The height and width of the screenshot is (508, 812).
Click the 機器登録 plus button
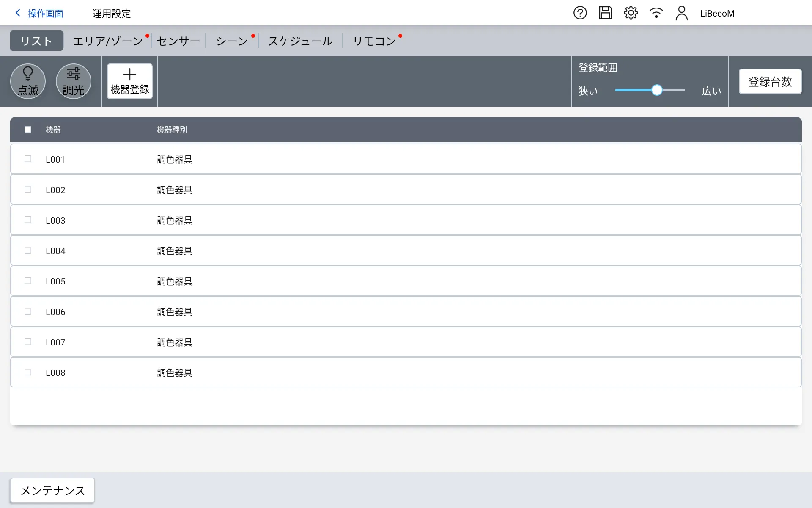point(130,81)
